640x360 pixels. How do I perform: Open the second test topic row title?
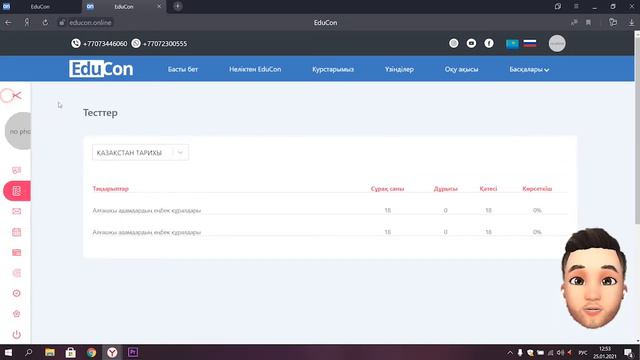click(x=147, y=232)
